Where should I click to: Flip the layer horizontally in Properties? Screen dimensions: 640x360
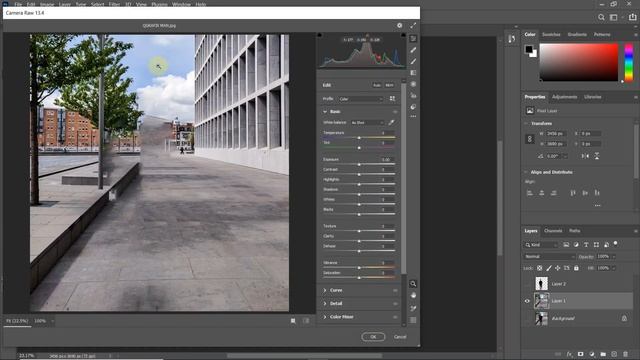pos(585,156)
